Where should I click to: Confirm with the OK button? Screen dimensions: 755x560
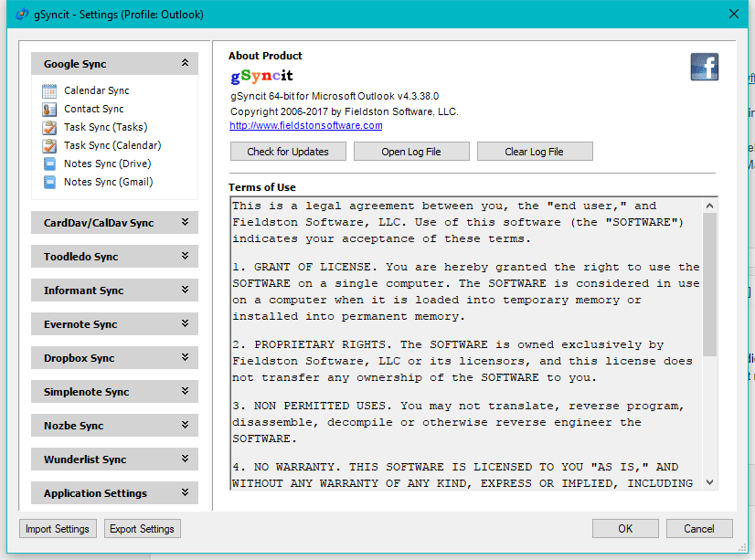coord(625,529)
